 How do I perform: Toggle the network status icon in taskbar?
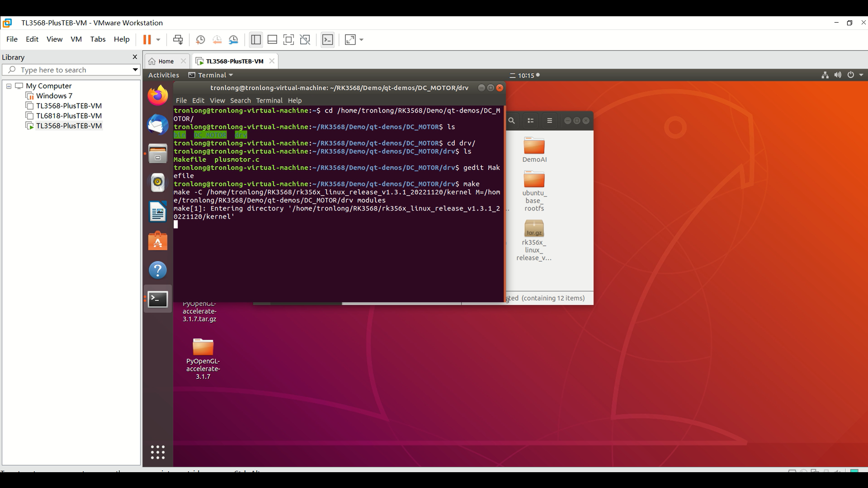(825, 75)
